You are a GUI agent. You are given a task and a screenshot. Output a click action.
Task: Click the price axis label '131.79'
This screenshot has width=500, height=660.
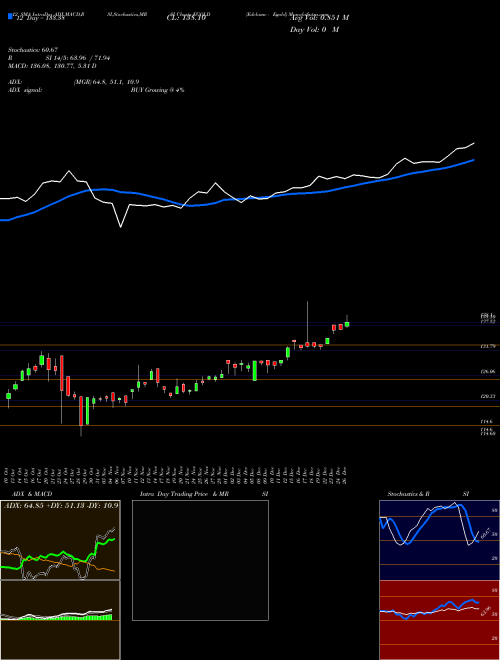point(488,346)
